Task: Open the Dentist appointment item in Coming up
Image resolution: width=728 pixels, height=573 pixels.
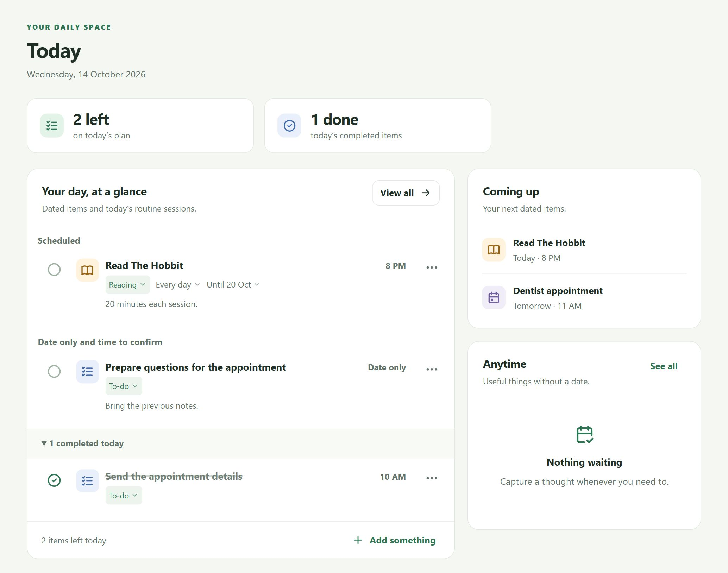Action: [x=584, y=298]
